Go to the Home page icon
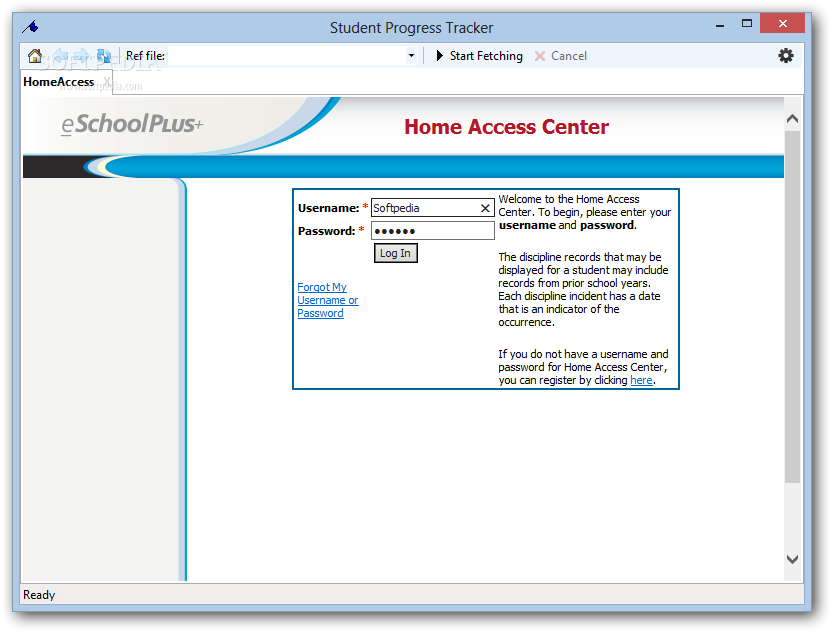The image size is (832, 632). click(35, 56)
